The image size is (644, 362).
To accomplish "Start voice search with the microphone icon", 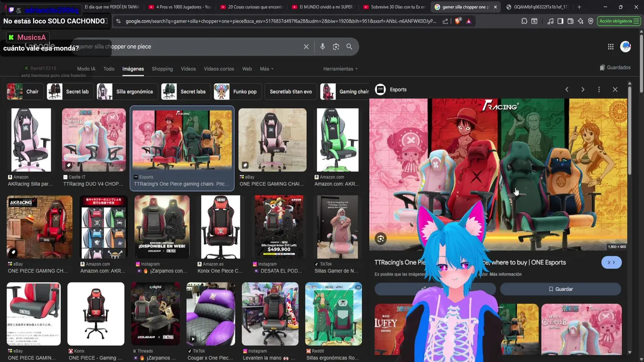I will point(323,47).
